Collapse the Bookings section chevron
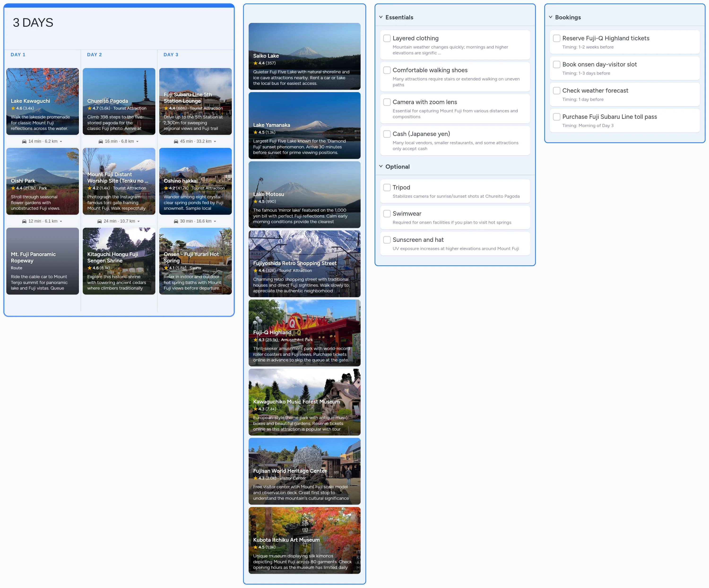Viewport: 709px width, 588px height. point(551,17)
